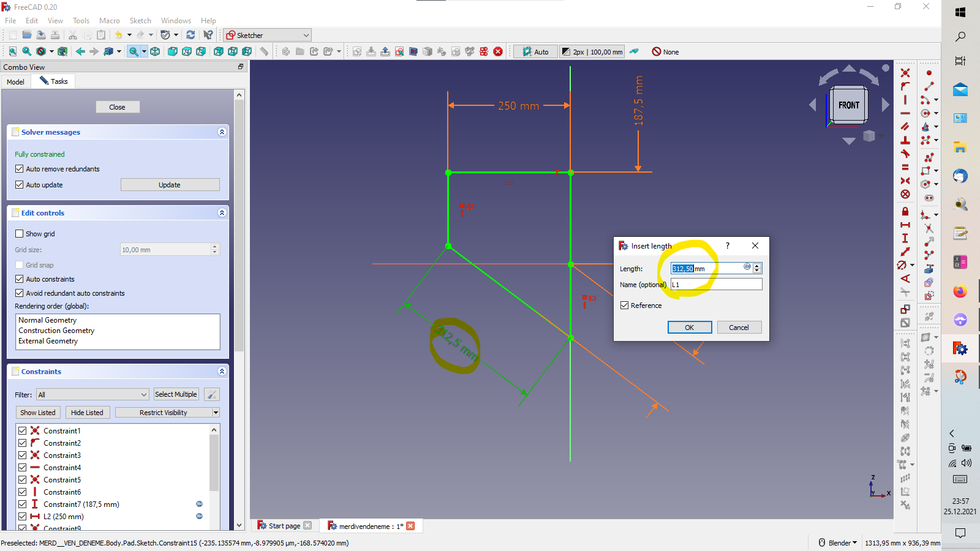Enable the Show grid checkbox
This screenshot has height=551, width=980.
point(20,234)
